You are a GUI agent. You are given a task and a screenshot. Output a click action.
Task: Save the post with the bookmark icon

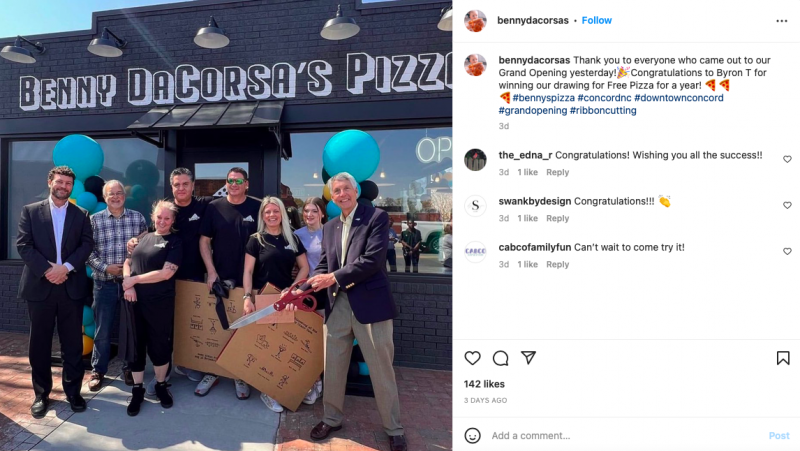[783, 358]
